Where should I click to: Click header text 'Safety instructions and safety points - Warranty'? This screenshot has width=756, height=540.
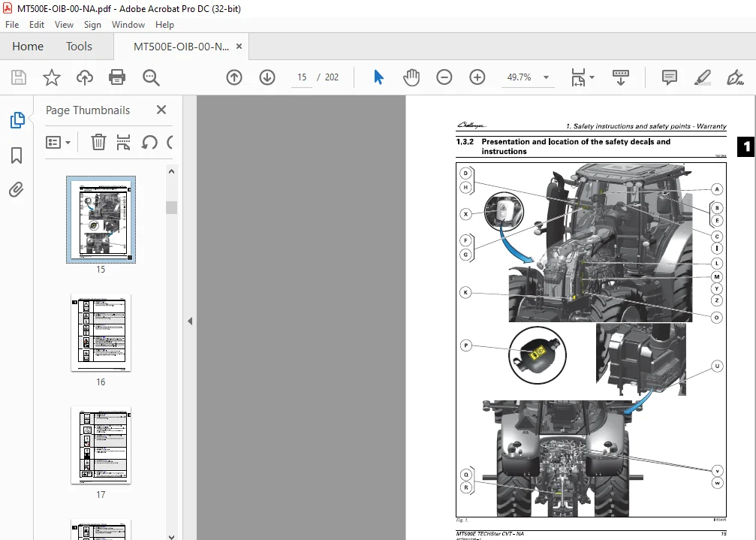point(649,126)
